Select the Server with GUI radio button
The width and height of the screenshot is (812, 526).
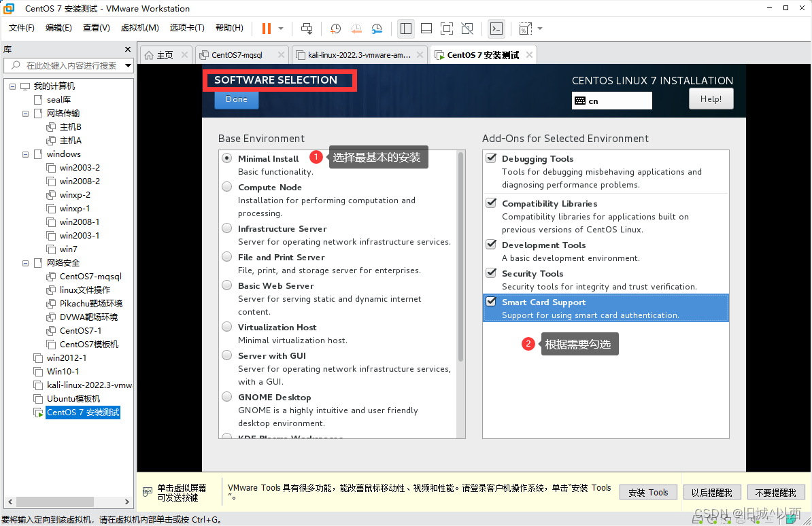pos(227,355)
